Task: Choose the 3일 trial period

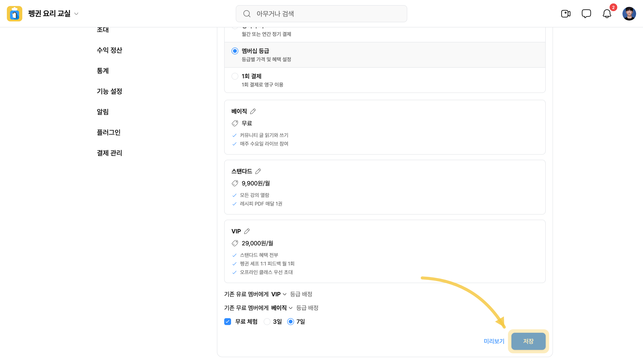Action: [x=267, y=322]
